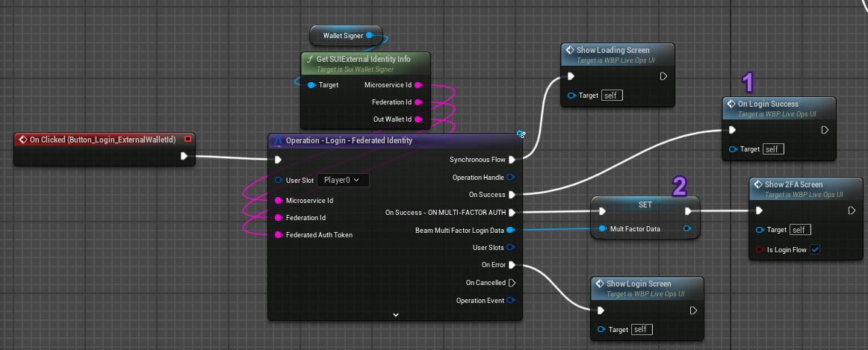868x350 pixels.
Task: Click the Beam Multi Factor Login Data pin
Action: coord(510,231)
